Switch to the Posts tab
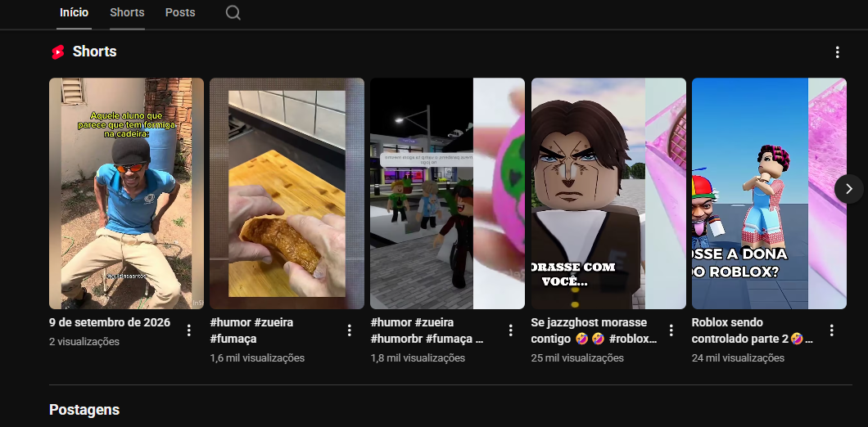The width and height of the screenshot is (868, 427). 180,12
